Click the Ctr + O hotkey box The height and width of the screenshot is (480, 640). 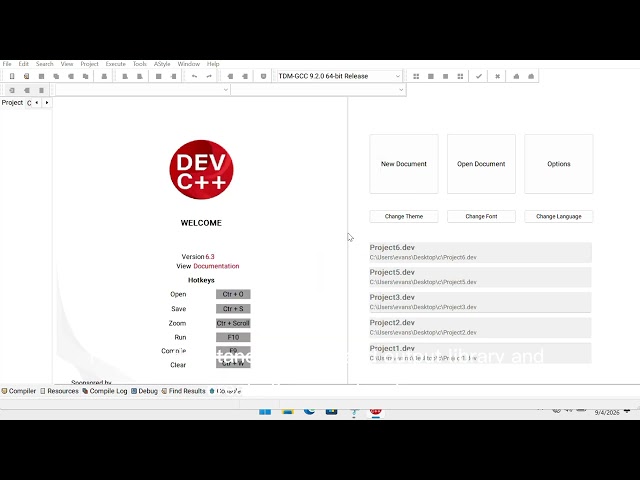click(x=233, y=294)
